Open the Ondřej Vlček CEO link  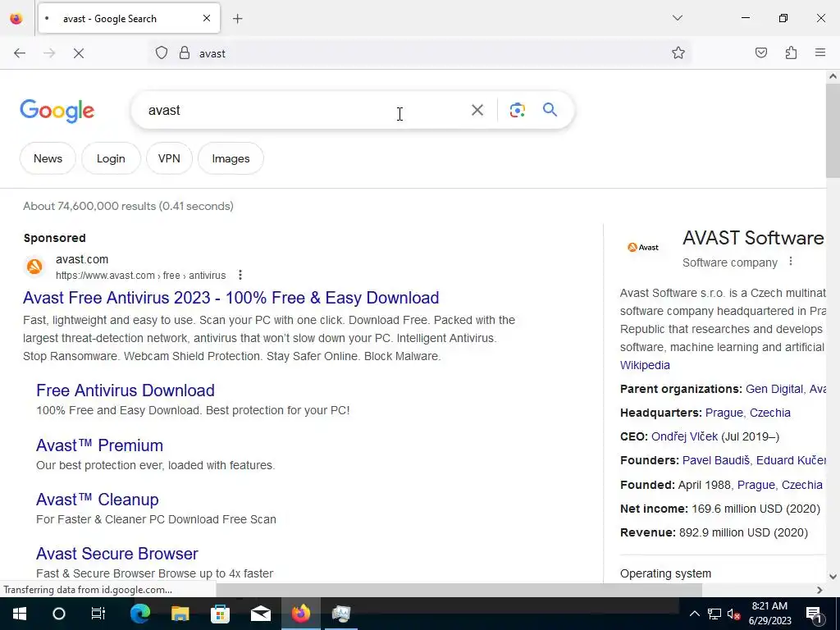tap(684, 436)
